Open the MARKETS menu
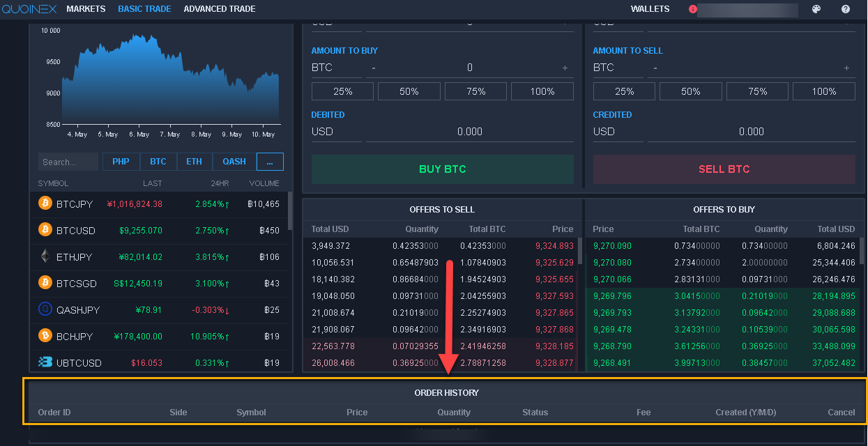The width and height of the screenshot is (868, 446). point(86,9)
